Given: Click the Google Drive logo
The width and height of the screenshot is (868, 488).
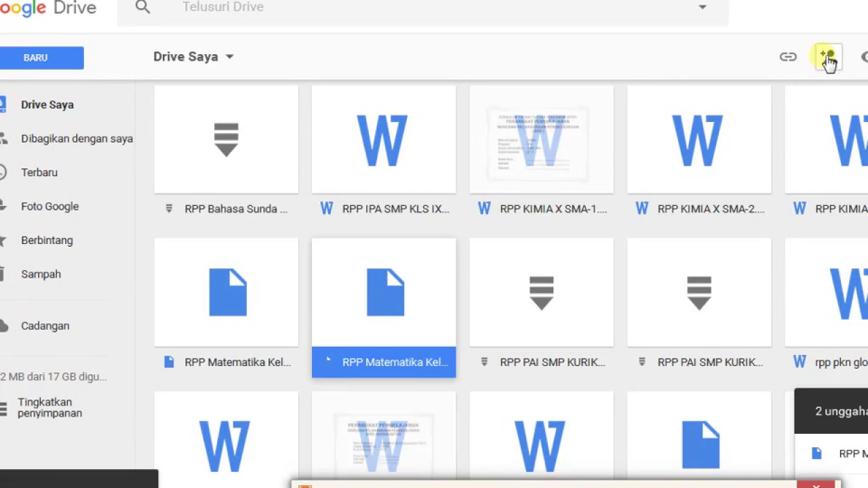Looking at the screenshot, I should pos(48,8).
